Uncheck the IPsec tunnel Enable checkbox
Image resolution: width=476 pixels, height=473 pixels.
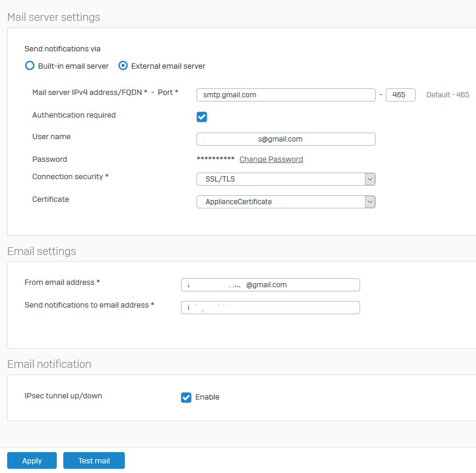(x=186, y=397)
